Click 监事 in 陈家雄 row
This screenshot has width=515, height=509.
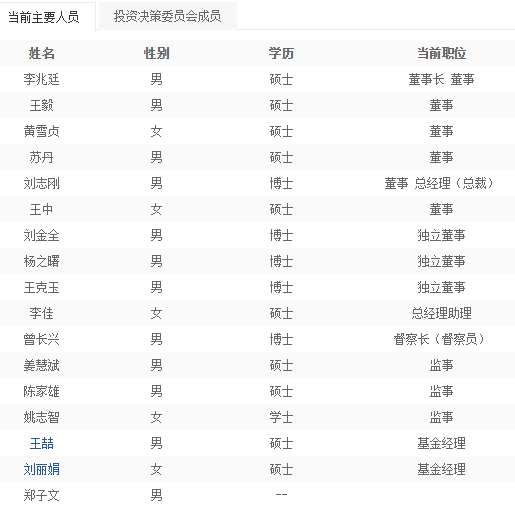(x=442, y=391)
